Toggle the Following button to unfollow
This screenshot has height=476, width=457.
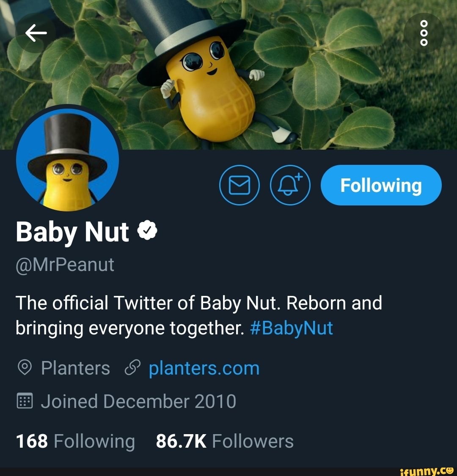[380, 185]
